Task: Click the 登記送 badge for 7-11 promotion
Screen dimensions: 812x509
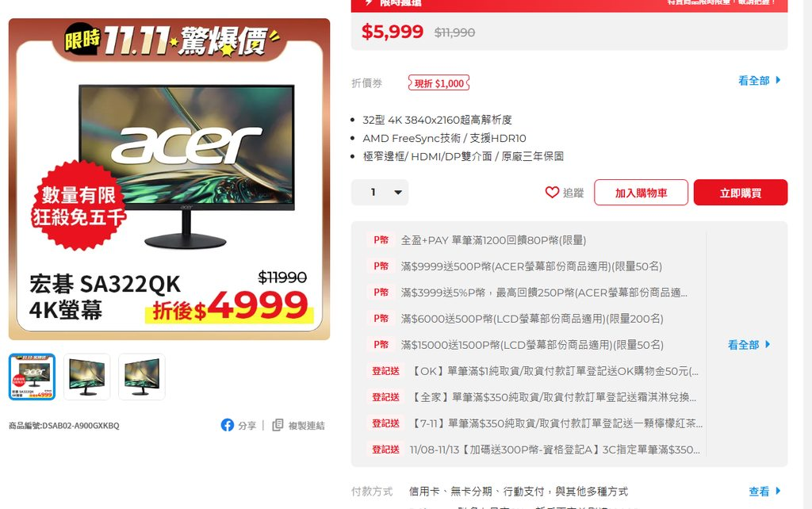Action: click(x=386, y=423)
